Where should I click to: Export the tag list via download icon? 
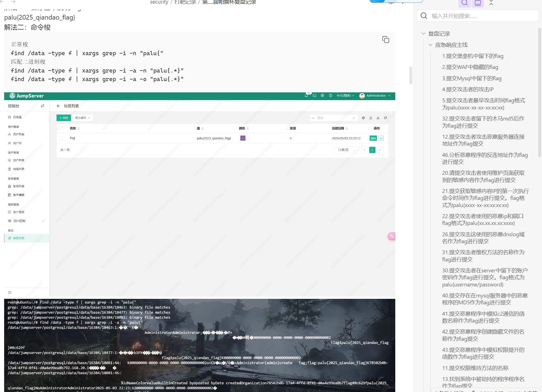378,118
